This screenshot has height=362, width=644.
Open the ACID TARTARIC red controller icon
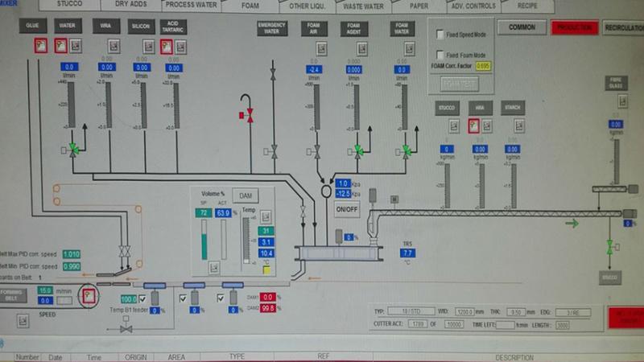pyautogui.click(x=167, y=47)
